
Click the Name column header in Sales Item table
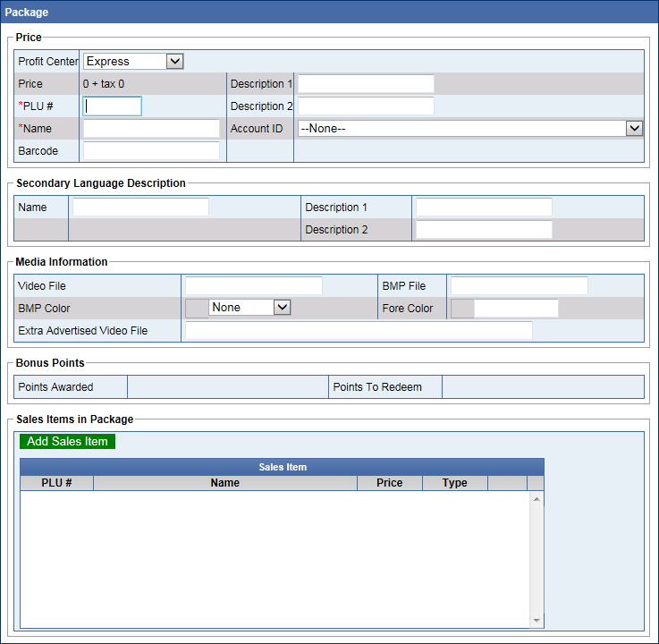(x=224, y=483)
